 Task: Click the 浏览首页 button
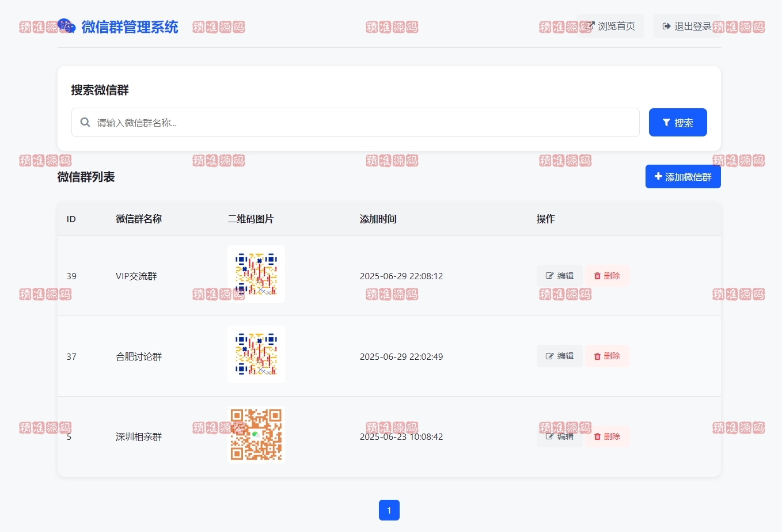coord(610,26)
